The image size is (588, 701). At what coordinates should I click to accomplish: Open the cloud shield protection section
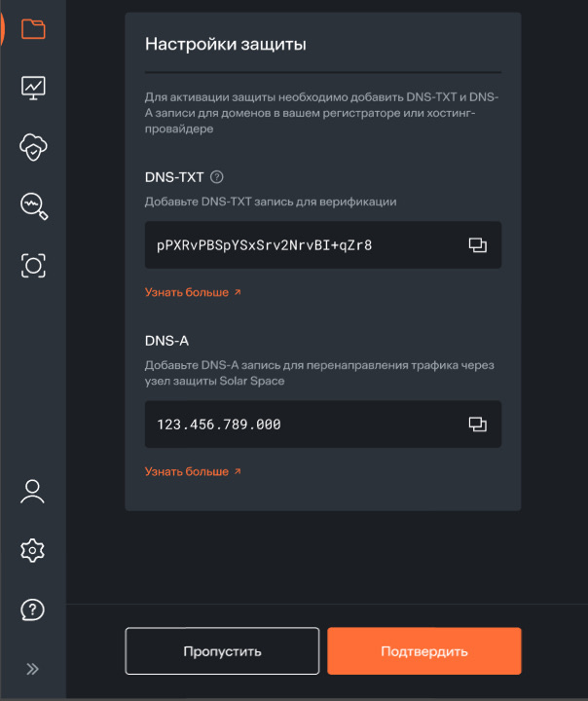33,147
